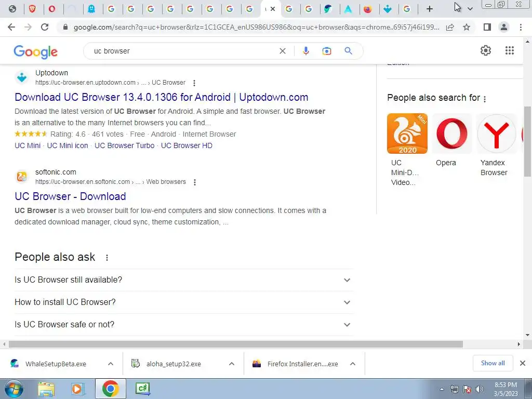The width and height of the screenshot is (532, 399).
Task: Click the magnifier search button
Action: click(348, 51)
